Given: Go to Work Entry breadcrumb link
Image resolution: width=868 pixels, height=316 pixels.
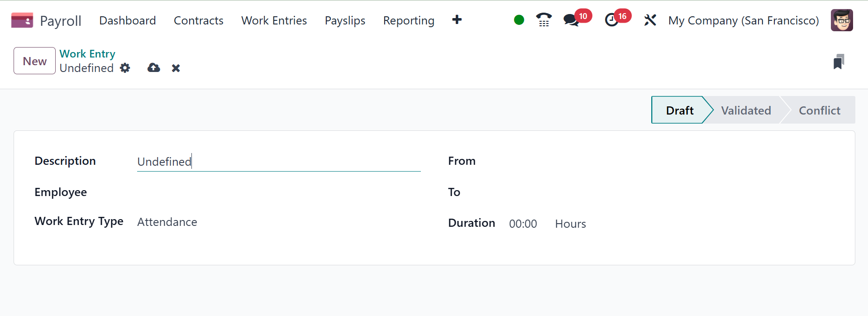Looking at the screenshot, I should [87, 54].
